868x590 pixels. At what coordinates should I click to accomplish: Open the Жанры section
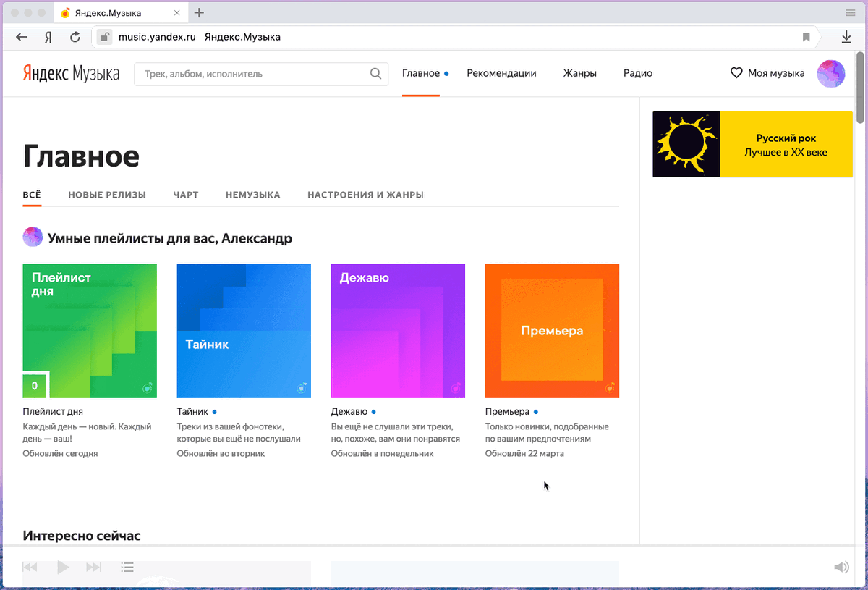[x=580, y=73]
